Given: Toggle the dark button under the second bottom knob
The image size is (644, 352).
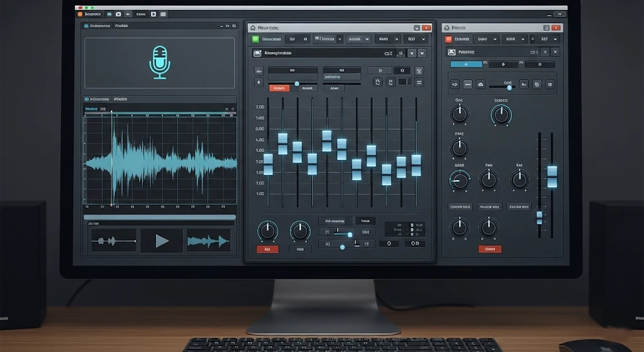Looking at the screenshot, I should (x=300, y=249).
